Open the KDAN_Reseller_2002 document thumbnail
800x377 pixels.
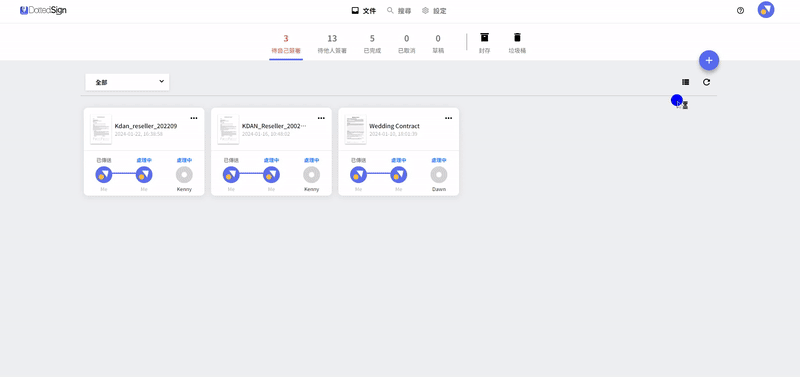tap(228, 130)
